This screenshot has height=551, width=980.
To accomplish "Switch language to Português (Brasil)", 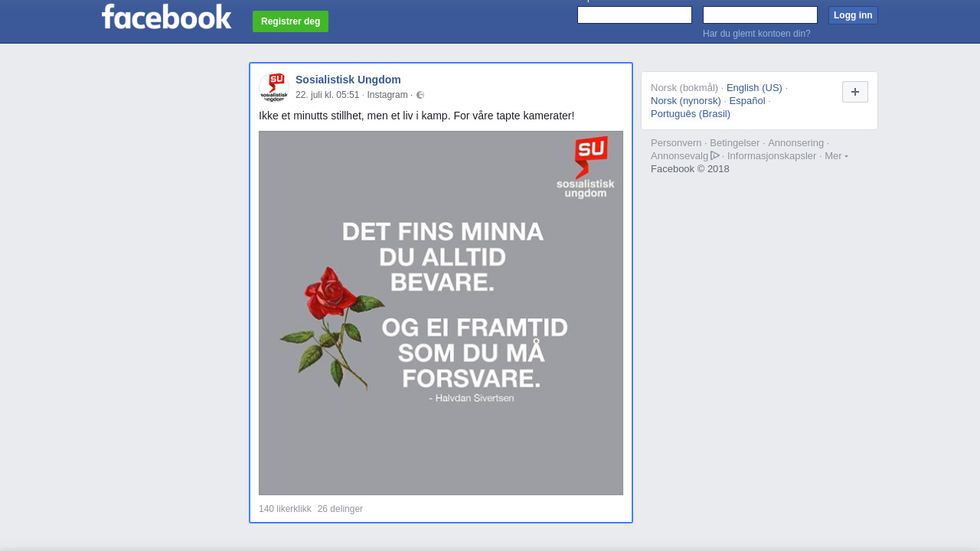I will (691, 113).
